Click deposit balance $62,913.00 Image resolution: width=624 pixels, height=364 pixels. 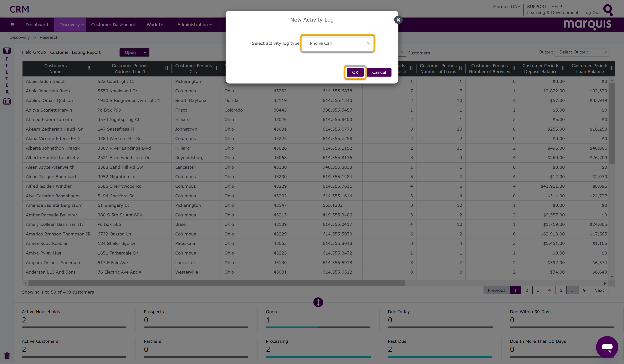552,234
